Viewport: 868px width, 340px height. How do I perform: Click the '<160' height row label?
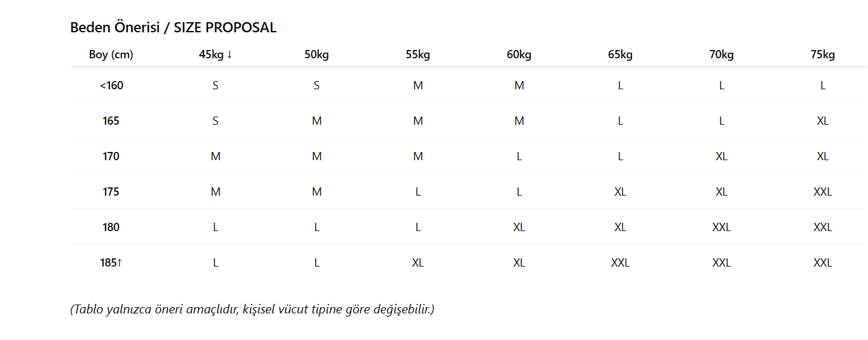coord(111,85)
